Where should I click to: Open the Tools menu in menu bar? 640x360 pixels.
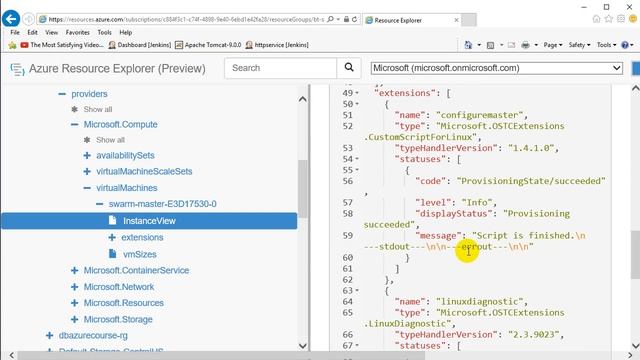pyautogui.click(x=104, y=32)
